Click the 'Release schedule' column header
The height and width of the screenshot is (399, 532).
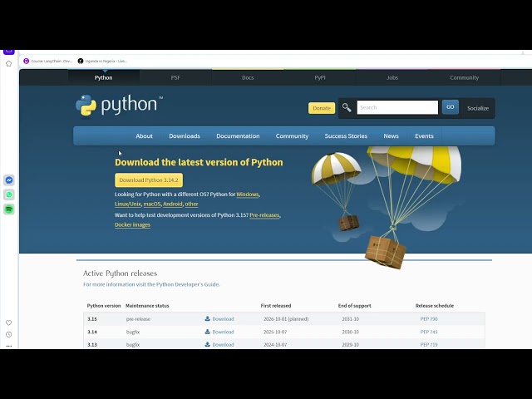(x=435, y=306)
